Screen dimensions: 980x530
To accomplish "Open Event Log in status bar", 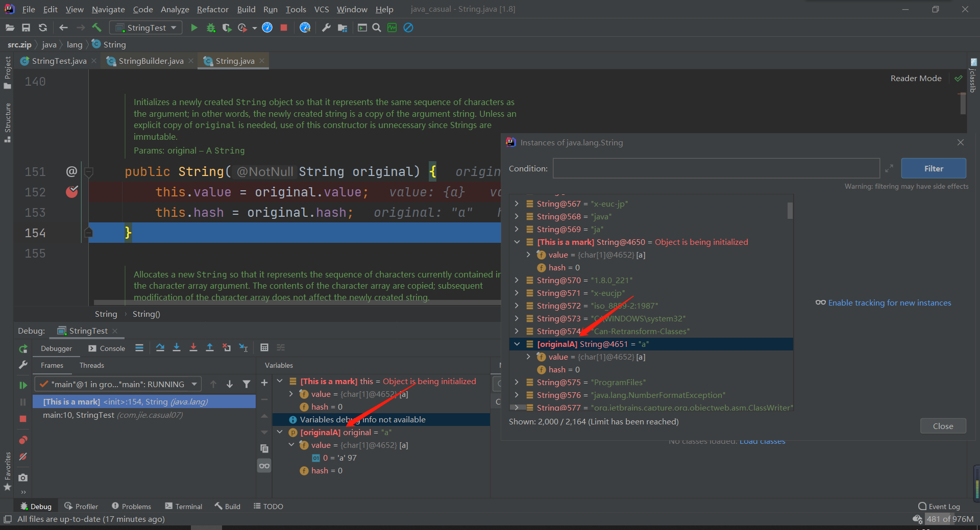I will 939,506.
